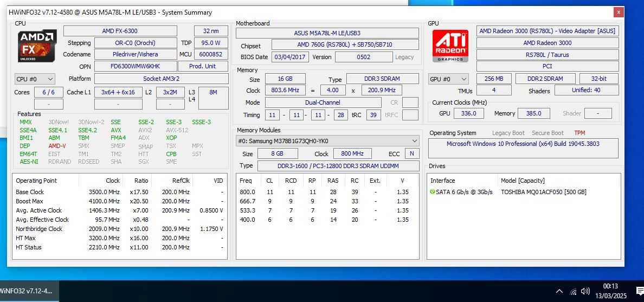644x302 pixels.
Task: Click the 95.0 W TDP value
Action: pos(211,43)
